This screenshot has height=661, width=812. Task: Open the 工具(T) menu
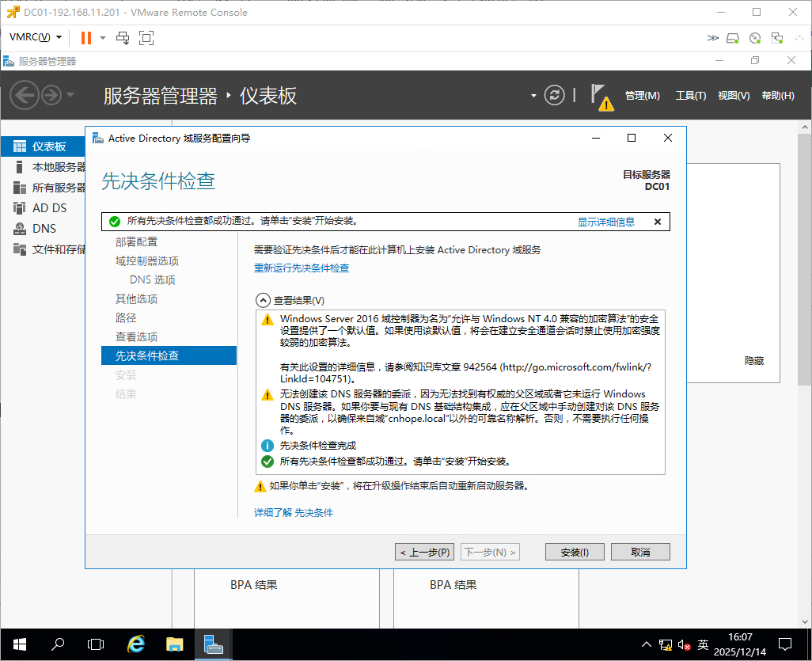point(690,96)
